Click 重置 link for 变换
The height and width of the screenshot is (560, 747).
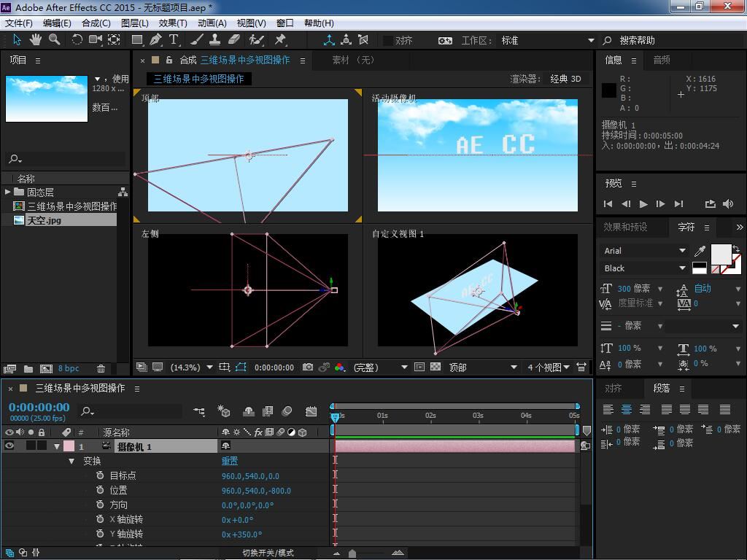click(230, 461)
